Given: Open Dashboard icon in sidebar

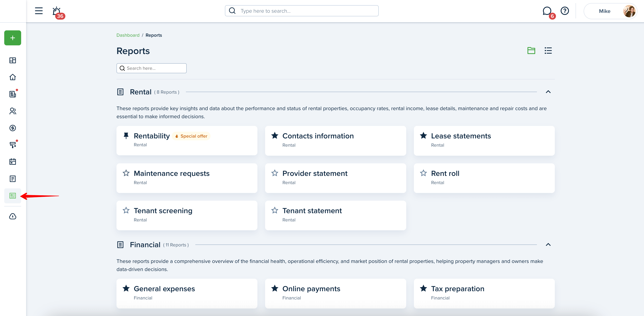Looking at the screenshot, I should point(12,60).
